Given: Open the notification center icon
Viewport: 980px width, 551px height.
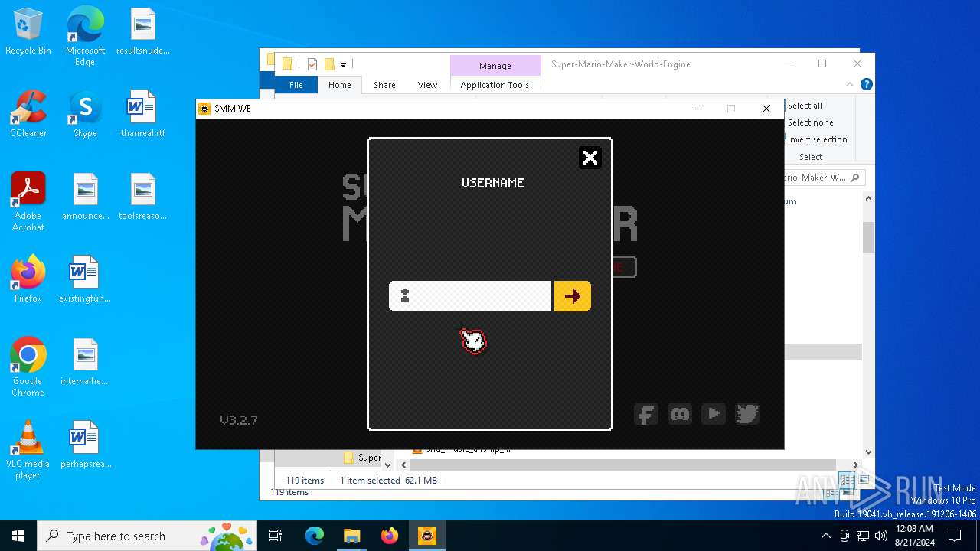Looking at the screenshot, I should (x=955, y=536).
